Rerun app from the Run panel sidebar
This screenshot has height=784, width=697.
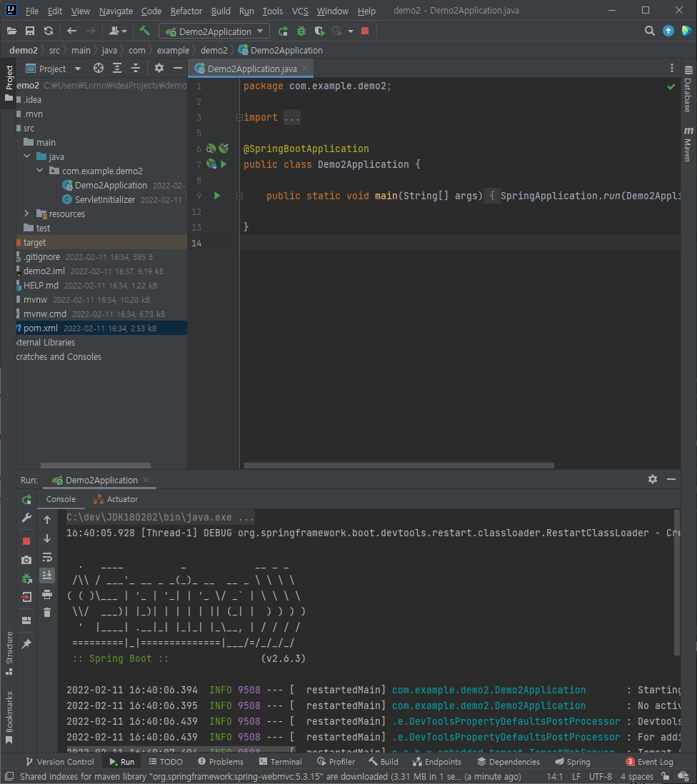(26, 499)
